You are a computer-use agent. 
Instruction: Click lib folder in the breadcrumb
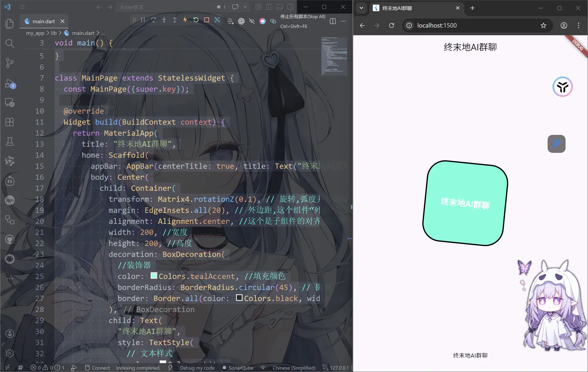point(54,33)
